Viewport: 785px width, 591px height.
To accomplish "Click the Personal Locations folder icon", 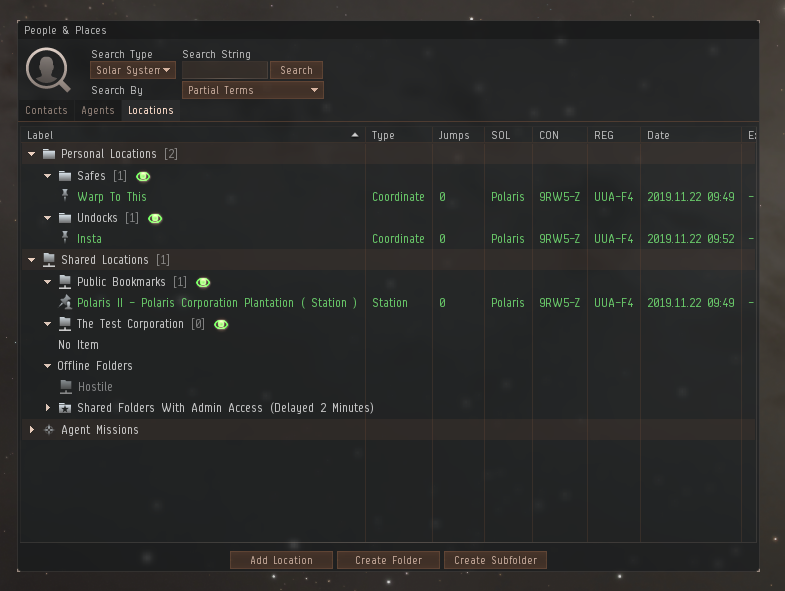I will [49, 154].
